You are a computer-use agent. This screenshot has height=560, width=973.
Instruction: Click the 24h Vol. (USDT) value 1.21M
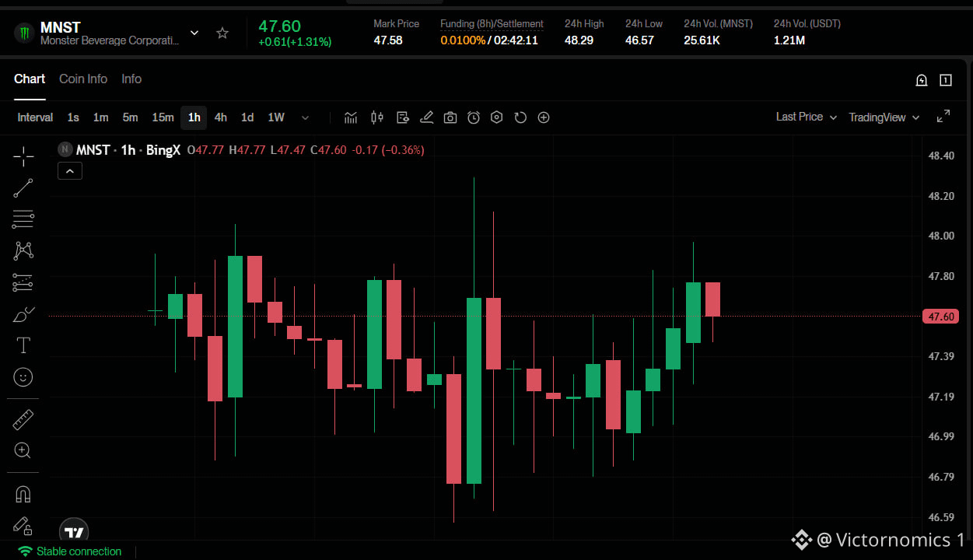(x=789, y=40)
